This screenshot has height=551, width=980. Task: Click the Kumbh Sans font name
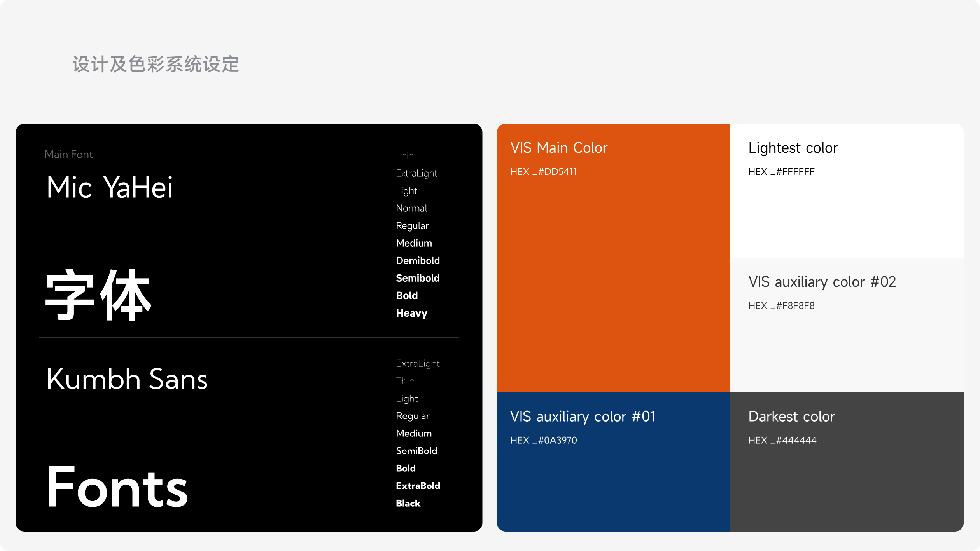click(127, 379)
